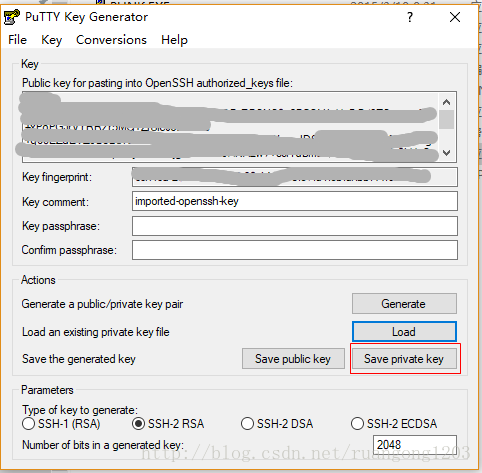Open the Key menu
This screenshot has width=482, height=473.
pos(51,40)
